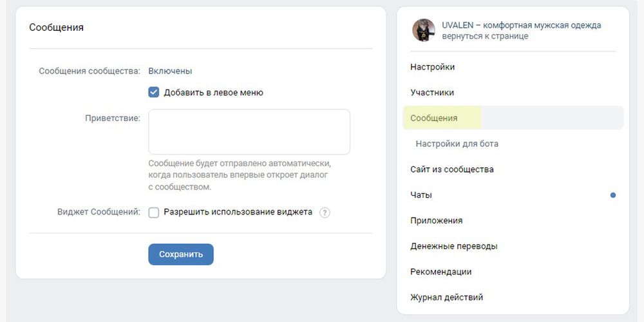
Task: Open the Настройки menu item
Action: pos(432,67)
